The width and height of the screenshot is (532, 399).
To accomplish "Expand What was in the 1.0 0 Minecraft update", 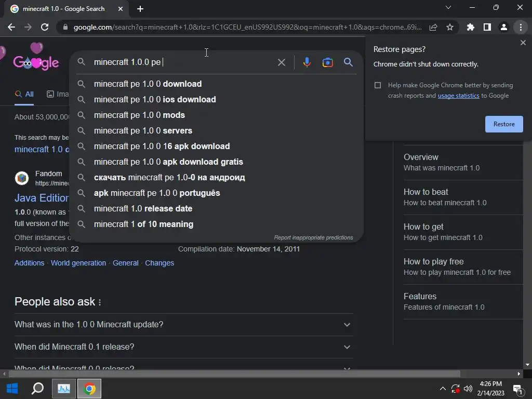I will click(x=183, y=325).
